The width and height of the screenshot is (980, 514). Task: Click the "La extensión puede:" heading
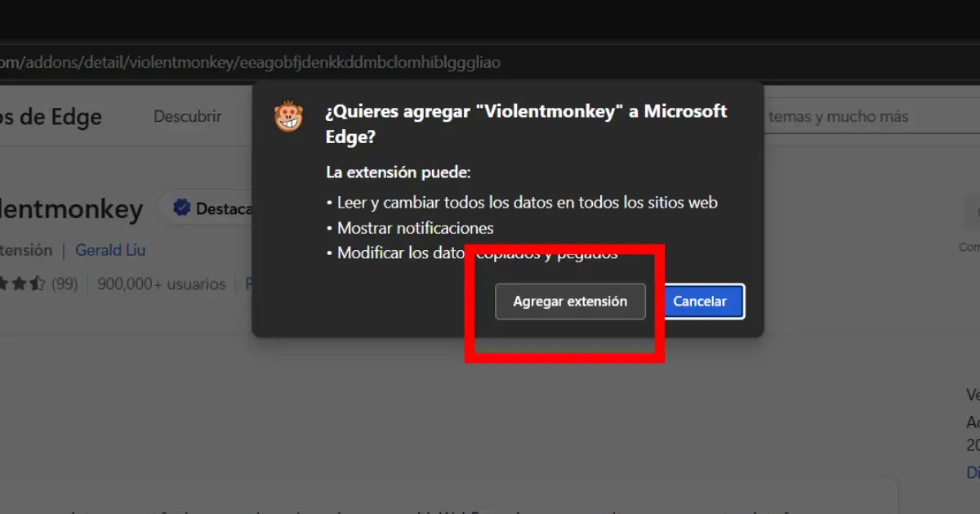click(x=399, y=173)
